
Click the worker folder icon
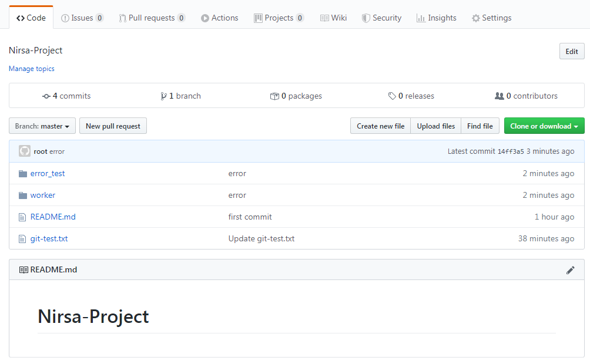point(23,196)
